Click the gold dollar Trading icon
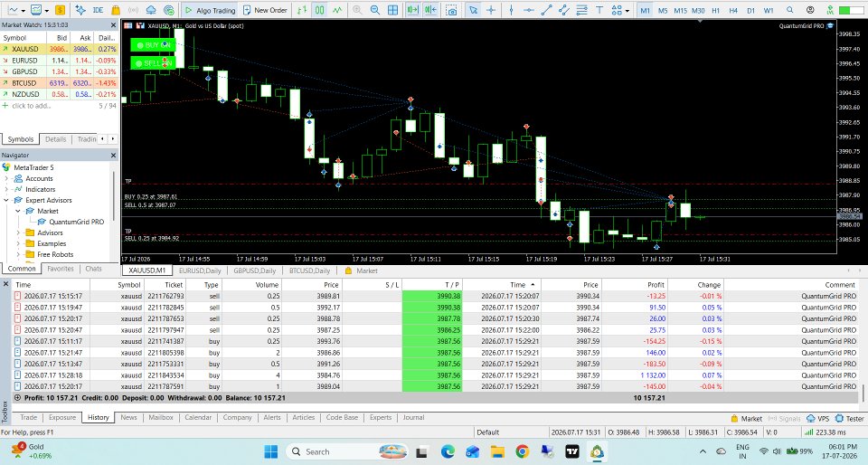Viewport: 868px width, 465px height. pyautogui.click(x=60, y=10)
